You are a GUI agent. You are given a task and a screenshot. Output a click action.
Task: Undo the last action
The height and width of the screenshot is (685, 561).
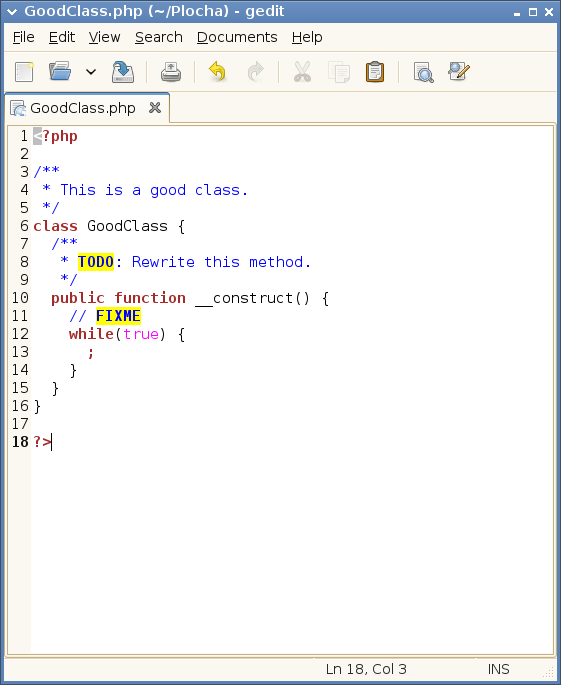pyautogui.click(x=218, y=72)
